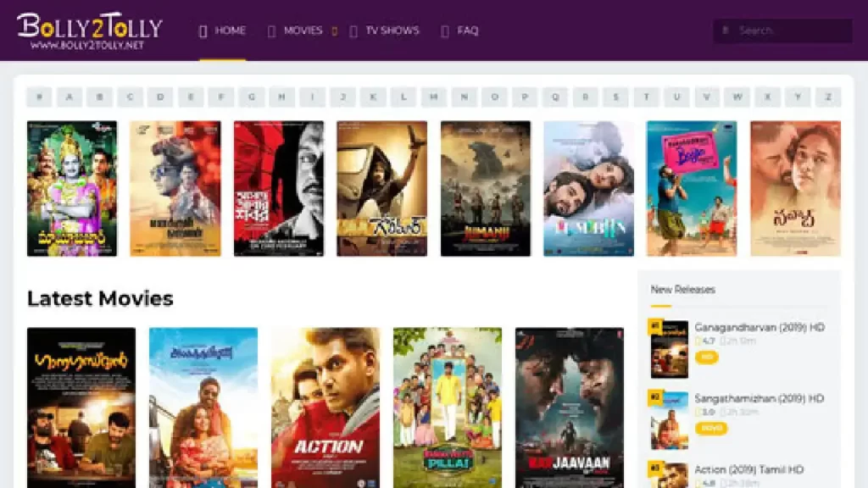
Task: Open the MOVIES menu
Action: tap(303, 30)
